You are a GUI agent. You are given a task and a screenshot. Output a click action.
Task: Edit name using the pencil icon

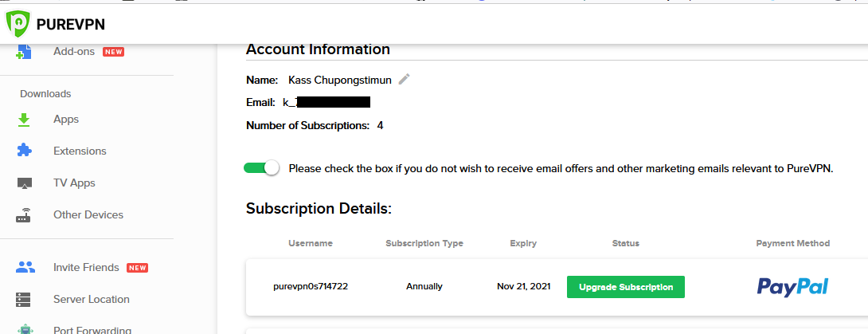click(404, 79)
